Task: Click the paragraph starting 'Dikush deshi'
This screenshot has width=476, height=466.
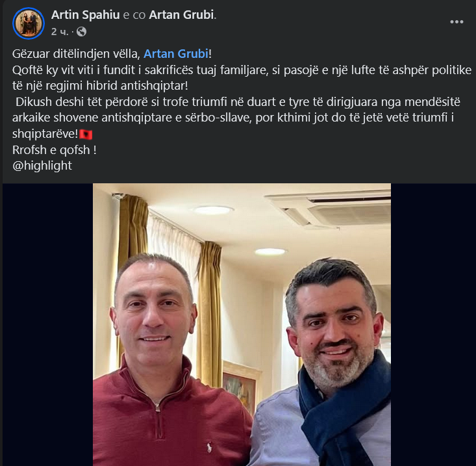Action: coord(236,118)
